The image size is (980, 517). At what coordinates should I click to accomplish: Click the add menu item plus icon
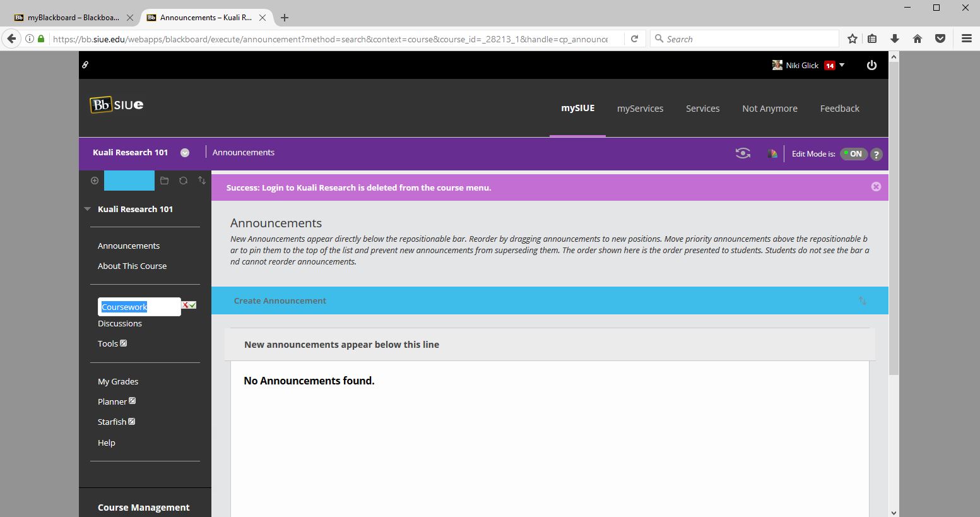[95, 181]
